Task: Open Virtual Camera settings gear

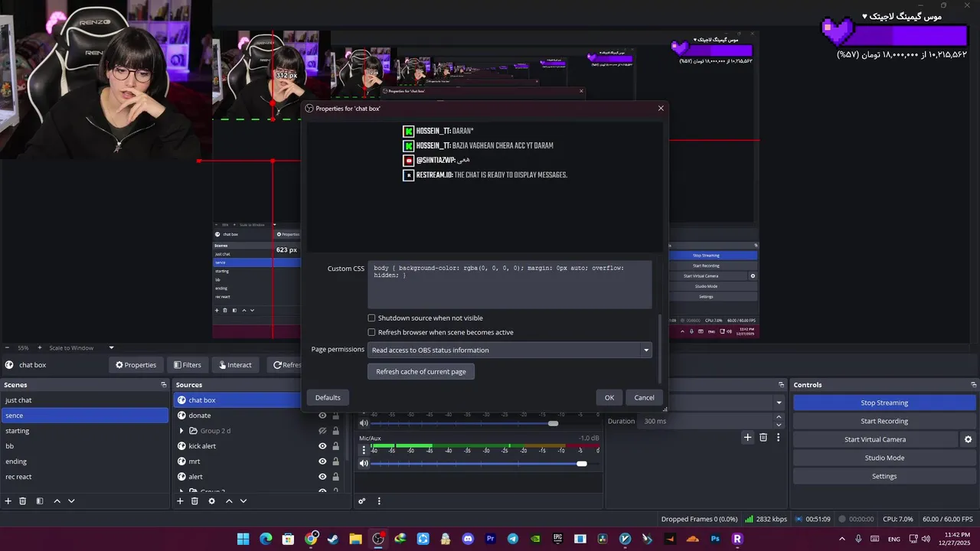Action: click(x=968, y=439)
